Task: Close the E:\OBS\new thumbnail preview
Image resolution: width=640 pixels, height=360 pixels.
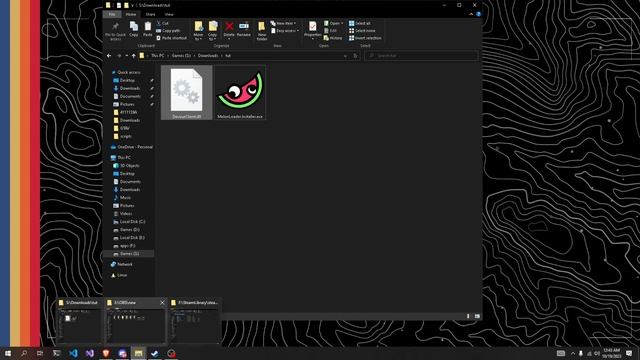Action: coord(162,302)
